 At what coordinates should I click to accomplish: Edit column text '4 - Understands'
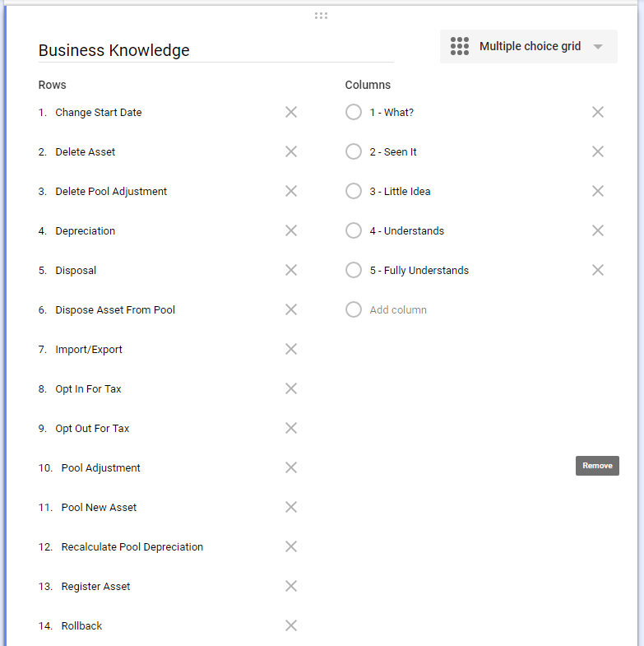tap(407, 231)
